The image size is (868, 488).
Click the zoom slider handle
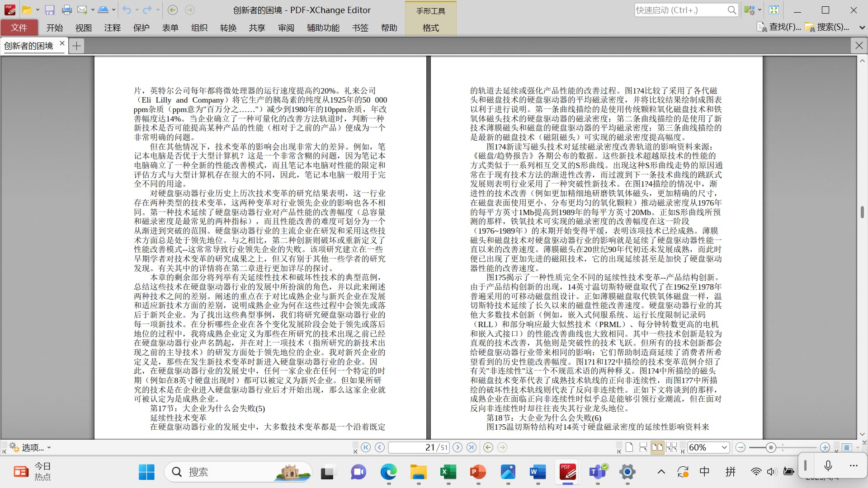click(x=771, y=447)
